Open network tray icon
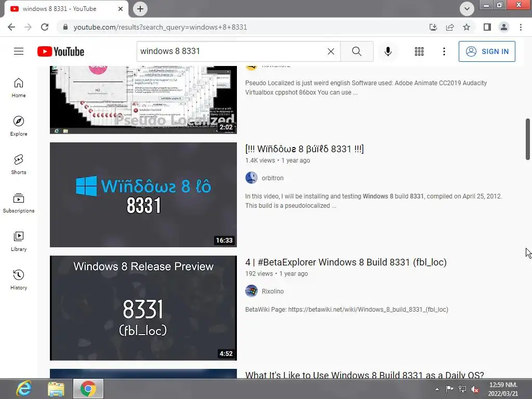 point(462,389)
